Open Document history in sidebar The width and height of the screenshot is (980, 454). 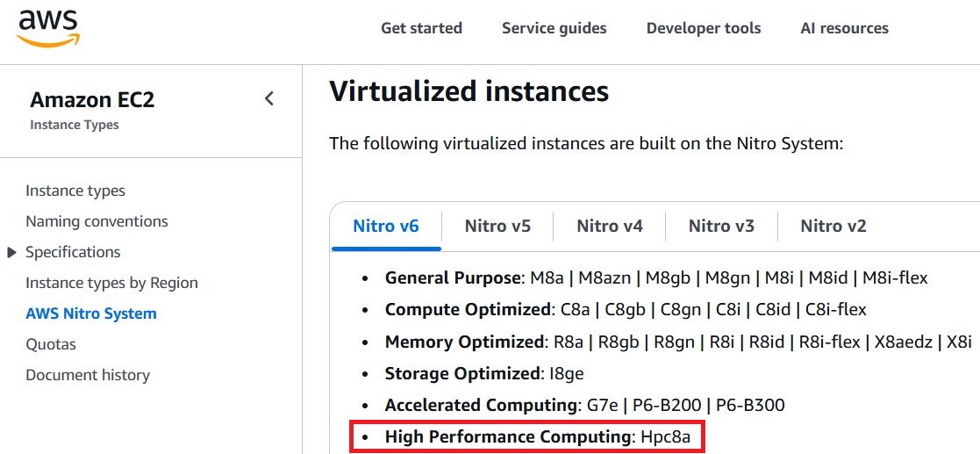[x=88, y=375]
